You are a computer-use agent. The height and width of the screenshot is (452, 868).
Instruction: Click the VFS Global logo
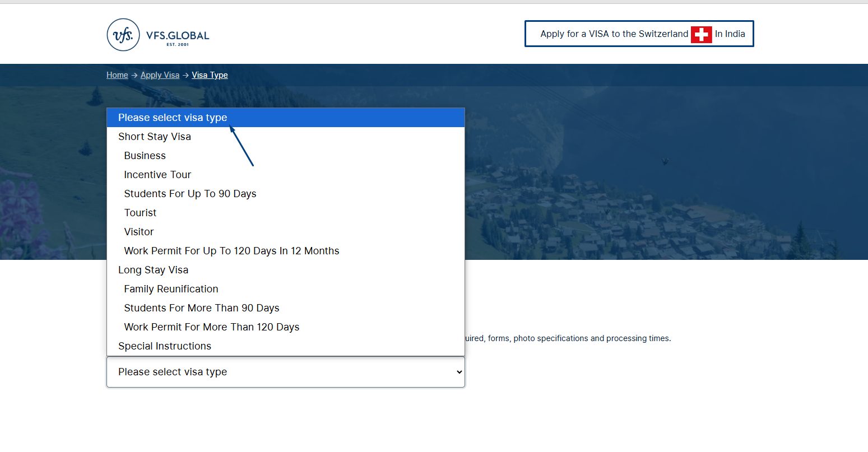(x=158, y=35)
